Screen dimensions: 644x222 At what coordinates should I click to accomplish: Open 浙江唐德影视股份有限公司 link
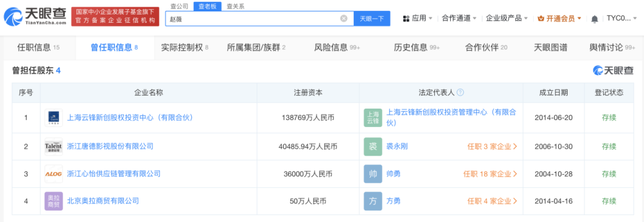pyautogui.click(x=110, y=146)
